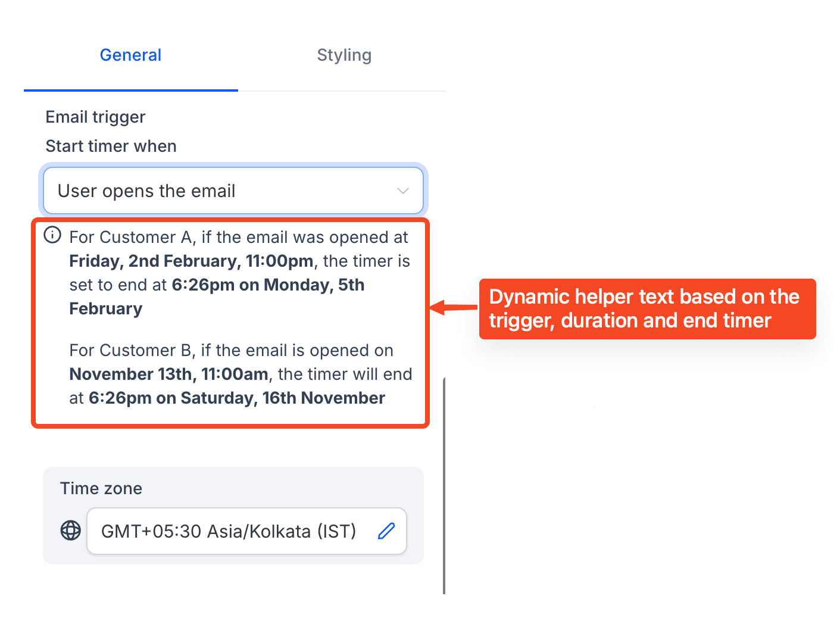Open the 'User opens the email' dropdown
The height and width of the screenshot is (618, 840).
tap(233, 191)
